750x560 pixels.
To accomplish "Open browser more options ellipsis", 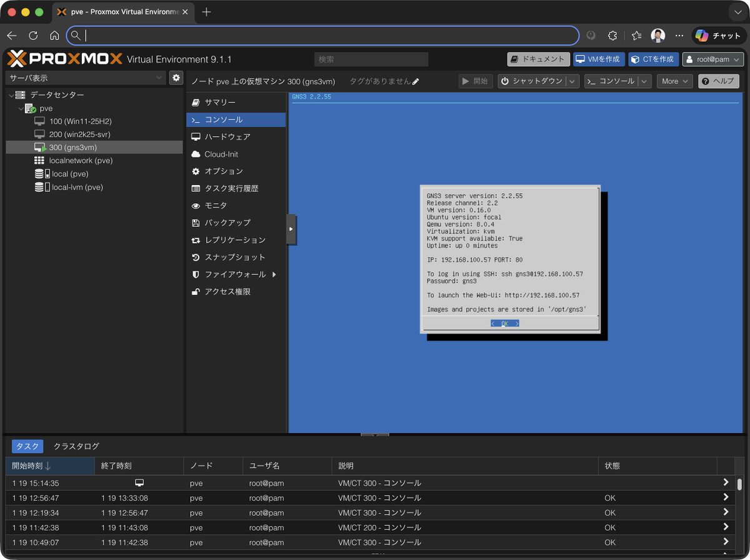I will 679,36.
